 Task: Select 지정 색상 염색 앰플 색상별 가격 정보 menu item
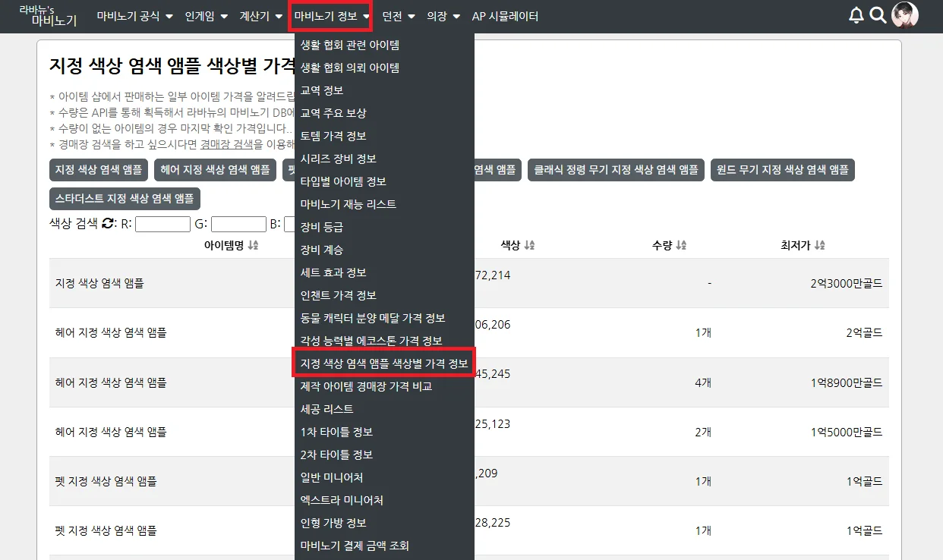[384, 363]
